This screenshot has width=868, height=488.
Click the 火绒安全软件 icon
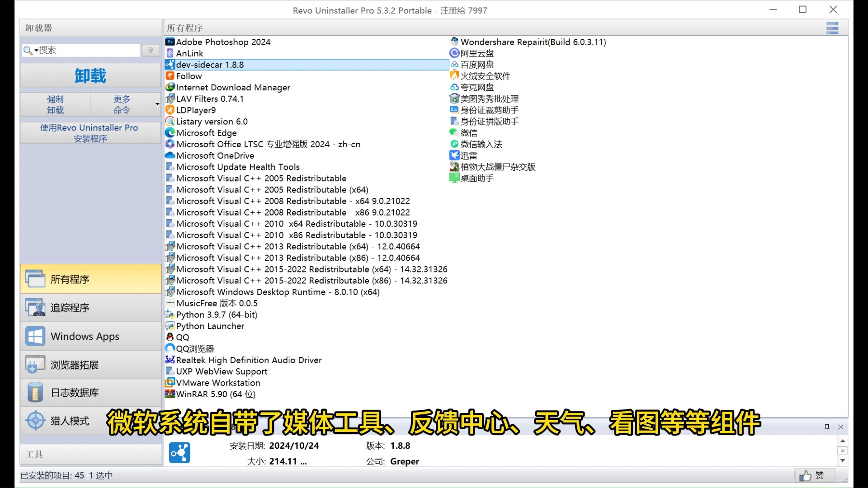(454, 76)
